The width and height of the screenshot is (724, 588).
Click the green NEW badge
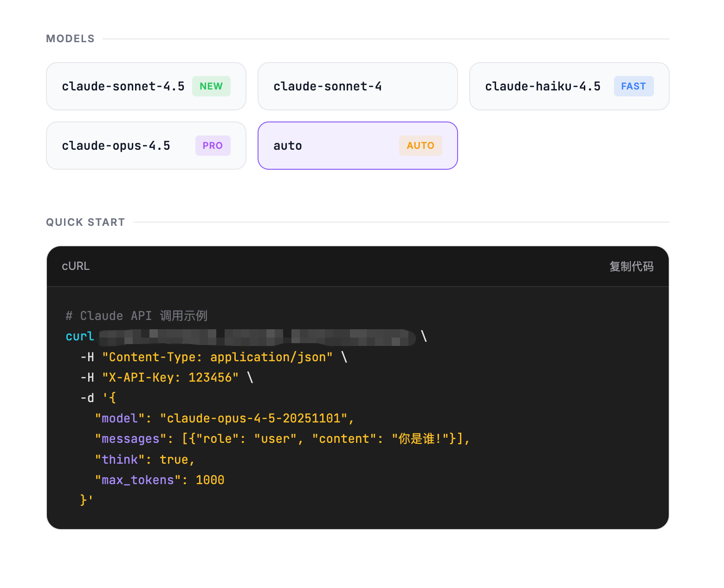(211, 86)
